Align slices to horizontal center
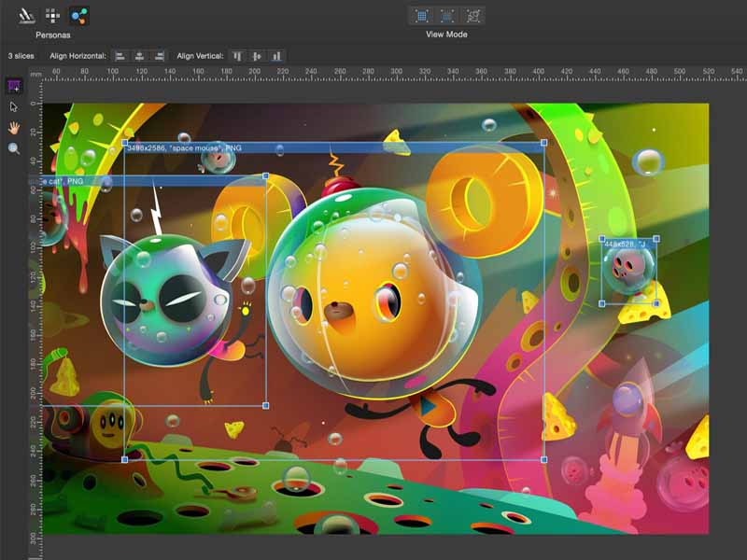This screenshot has width=747, height=560. [139, 56]
